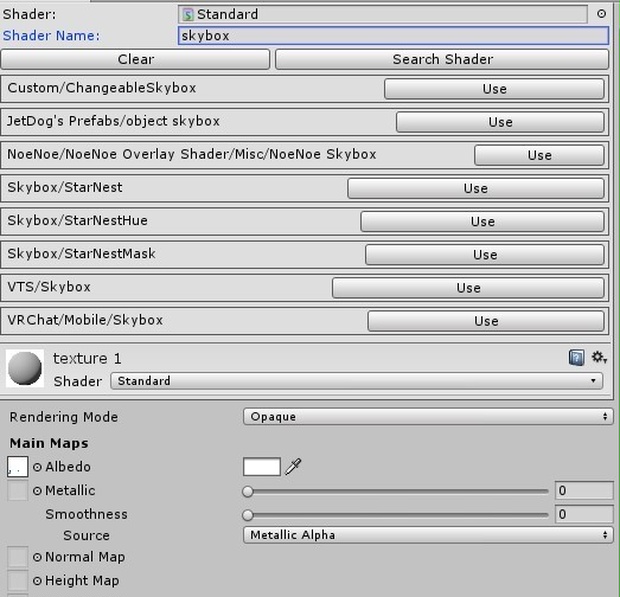Click the Search Shader button

tap(442, 59)
